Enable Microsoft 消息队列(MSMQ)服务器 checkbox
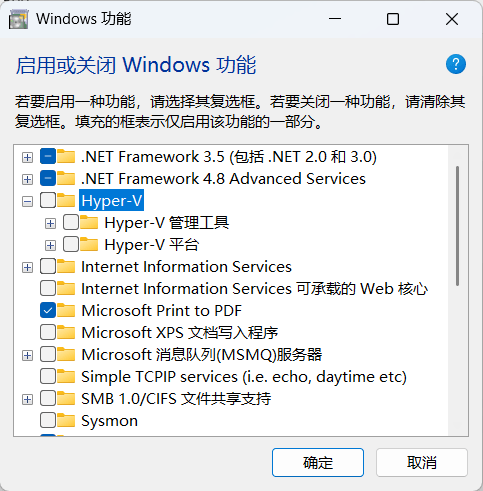Screen dimensions: 483x491 48,354
